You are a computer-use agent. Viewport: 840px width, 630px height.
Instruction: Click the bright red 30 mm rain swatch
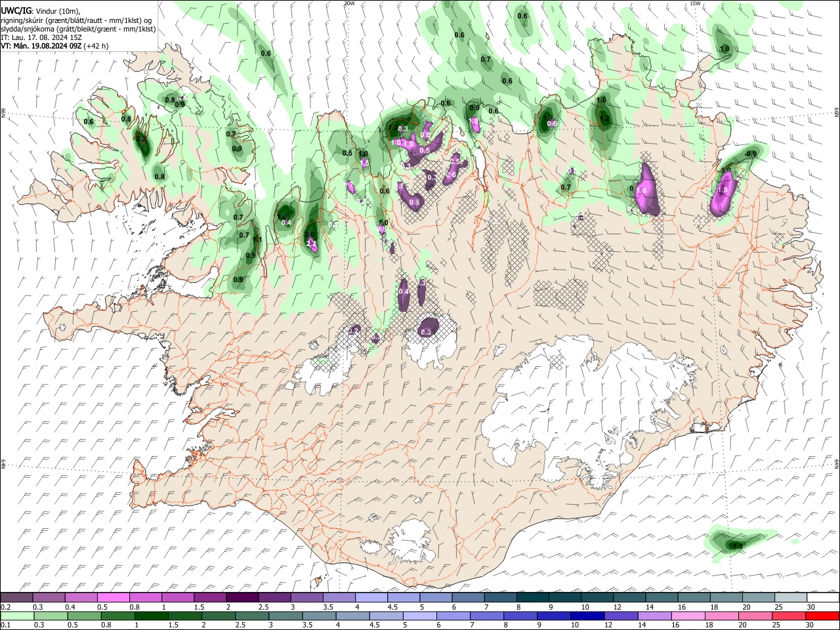click(822, 616)
